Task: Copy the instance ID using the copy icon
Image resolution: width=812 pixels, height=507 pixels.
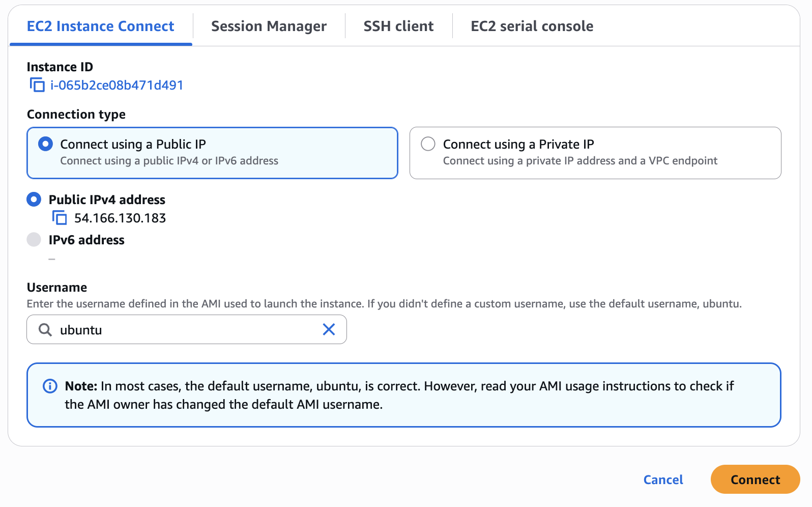Action: tap(37, 85)
